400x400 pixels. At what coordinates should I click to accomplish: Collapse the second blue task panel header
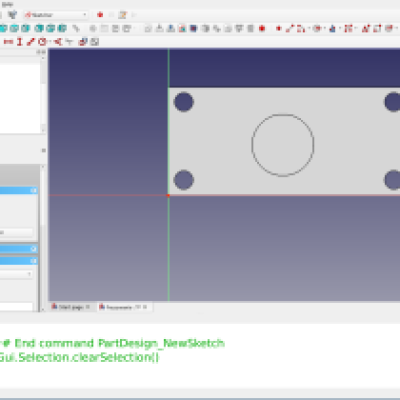[34, 249]
